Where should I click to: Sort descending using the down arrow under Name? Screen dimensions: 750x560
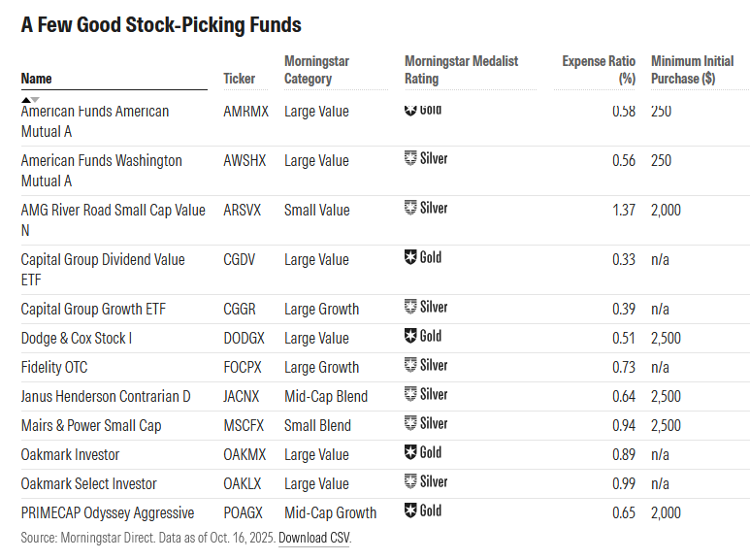[35, 99]
